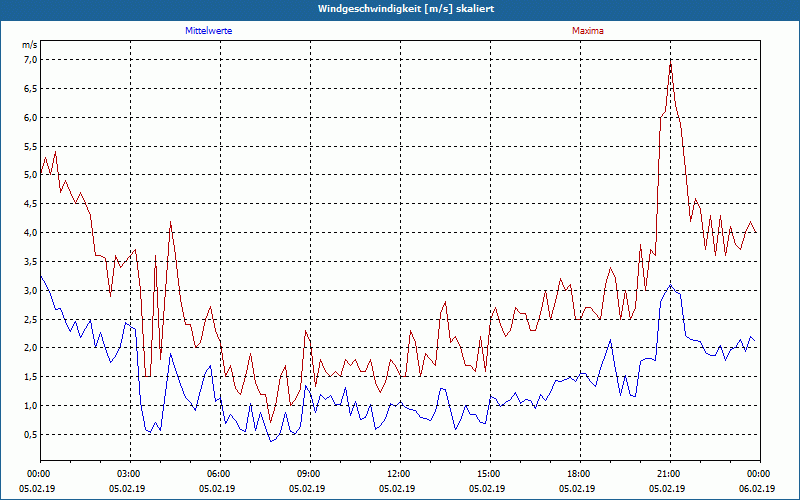This screenshot has width=800, height=500.
Task: Select the 3,5 y-axis value
Action: pos(30,262)
